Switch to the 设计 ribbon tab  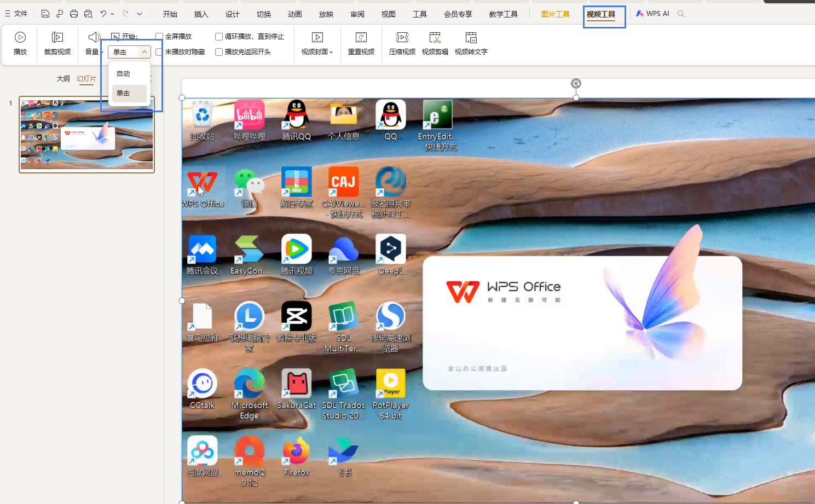point(233,14)
